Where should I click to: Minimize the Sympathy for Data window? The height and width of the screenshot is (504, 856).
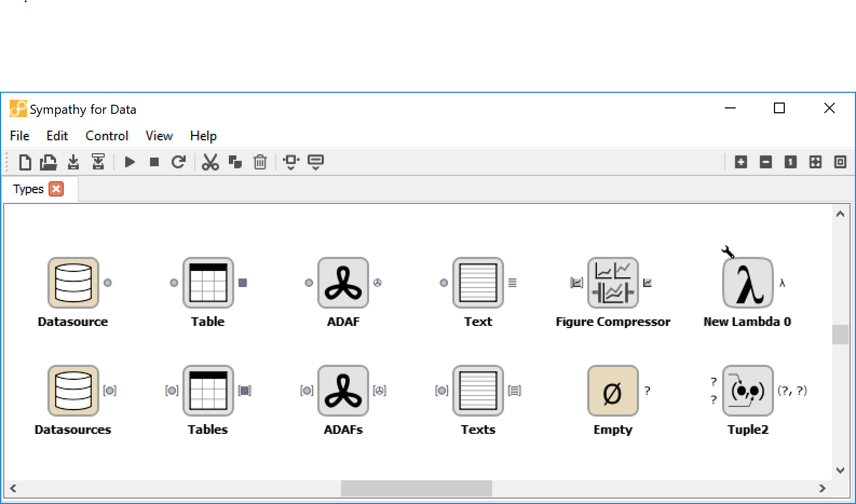(x=730, y=108)
